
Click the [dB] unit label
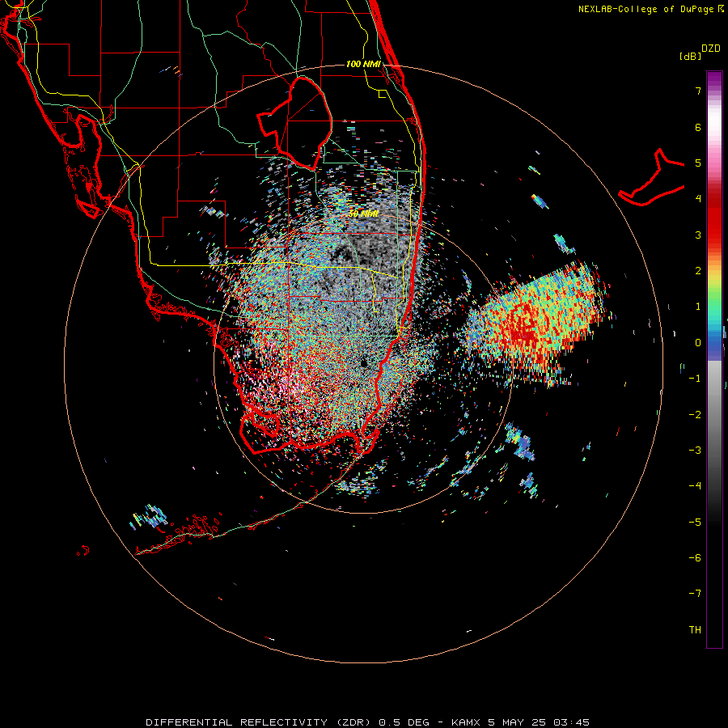coord(690,56)
